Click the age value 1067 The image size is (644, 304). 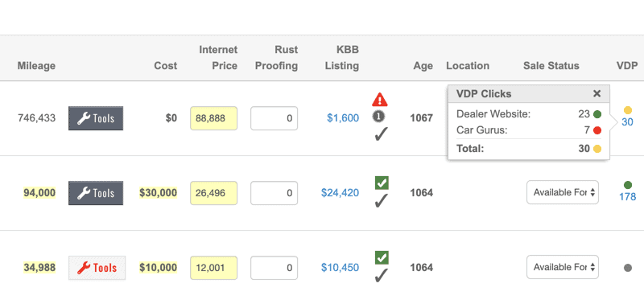[421, 118]
